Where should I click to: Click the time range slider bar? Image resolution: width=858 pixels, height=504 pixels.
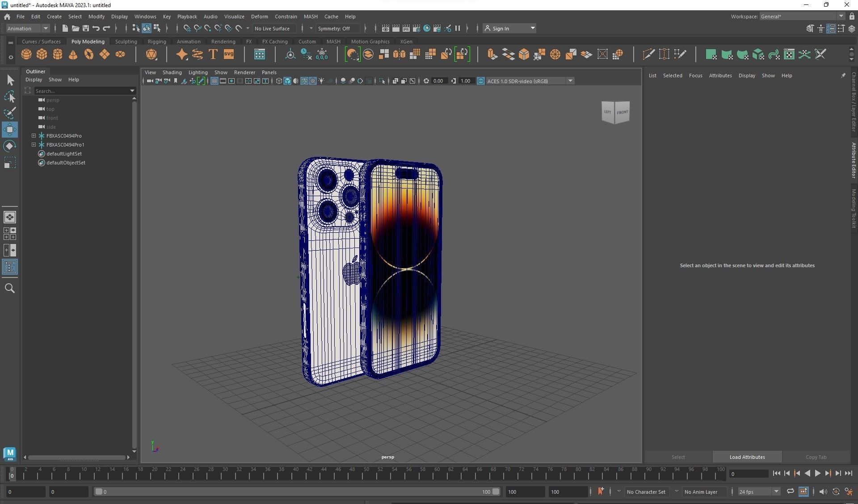(297, 491)
